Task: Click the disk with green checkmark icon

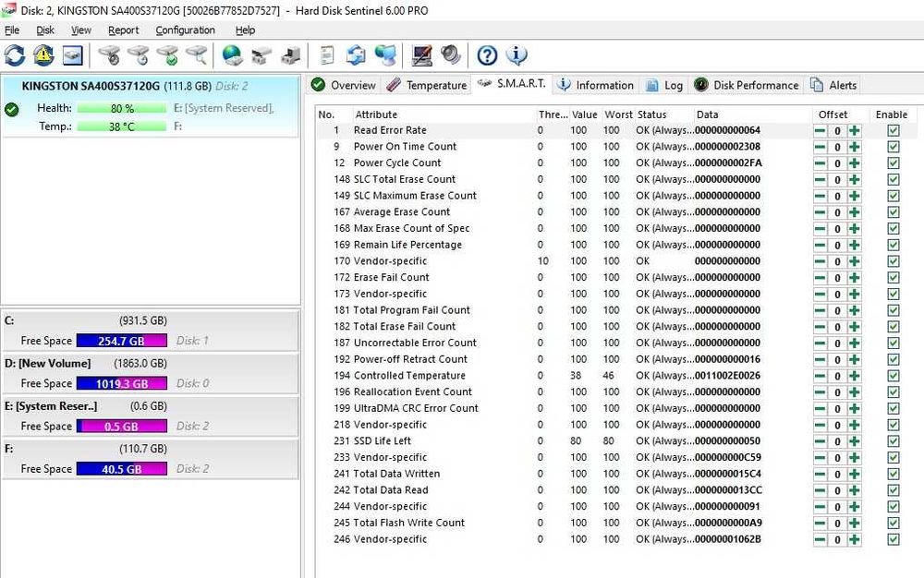Action: click(x=168, y=56)
